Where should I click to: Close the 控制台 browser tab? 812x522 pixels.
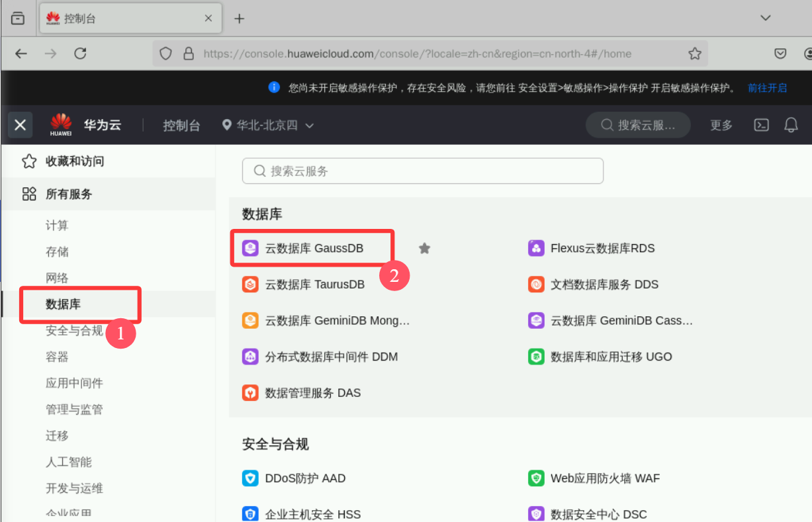208,19
